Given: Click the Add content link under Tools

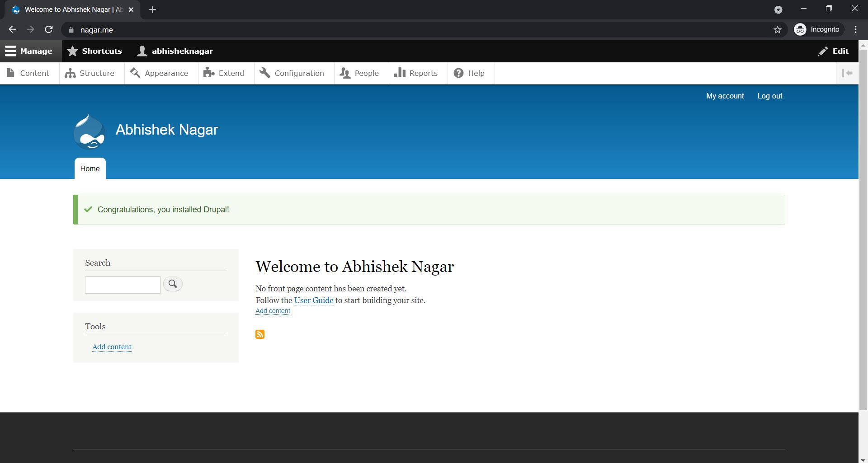Looking at the screenshot, I should coord(112,346).
